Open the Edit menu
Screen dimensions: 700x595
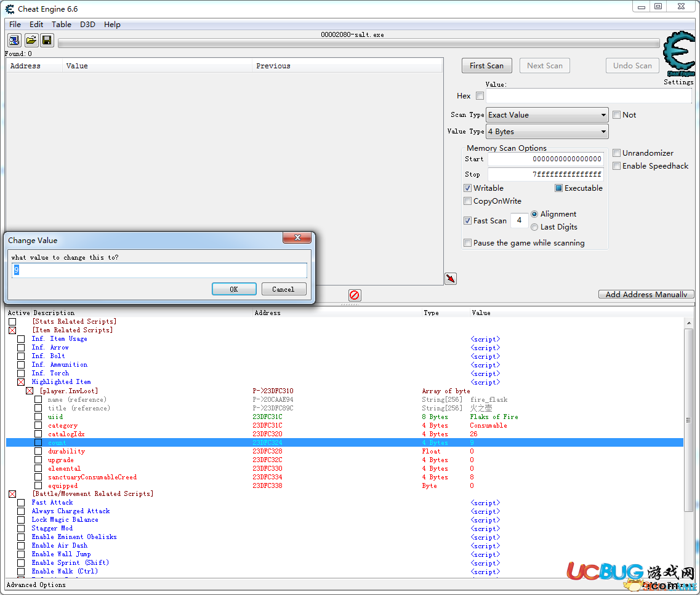36,25
